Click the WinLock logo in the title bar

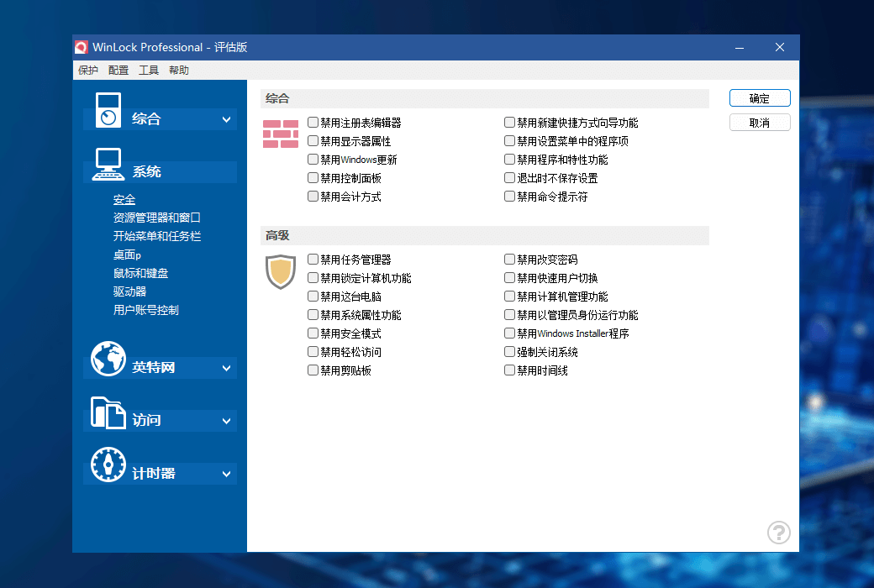82,47
